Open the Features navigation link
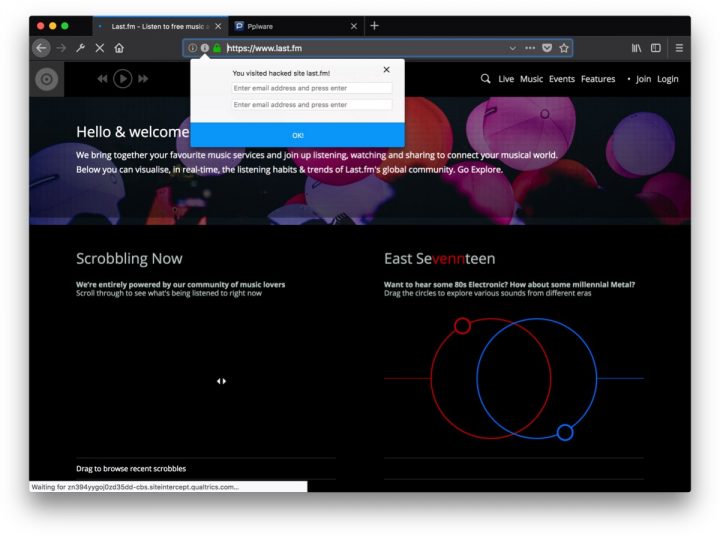Screen dimensions: 720x537 coord(598,79)
